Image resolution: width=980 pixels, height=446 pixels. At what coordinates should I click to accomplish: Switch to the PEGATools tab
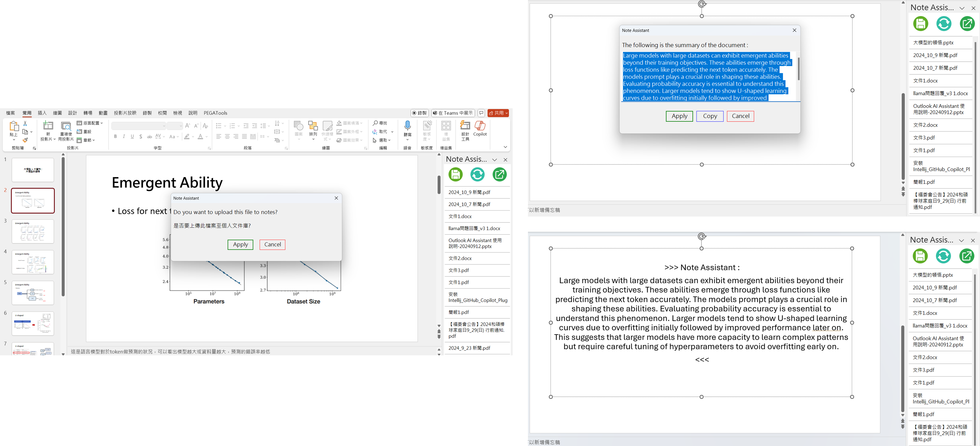click(215, 113)
